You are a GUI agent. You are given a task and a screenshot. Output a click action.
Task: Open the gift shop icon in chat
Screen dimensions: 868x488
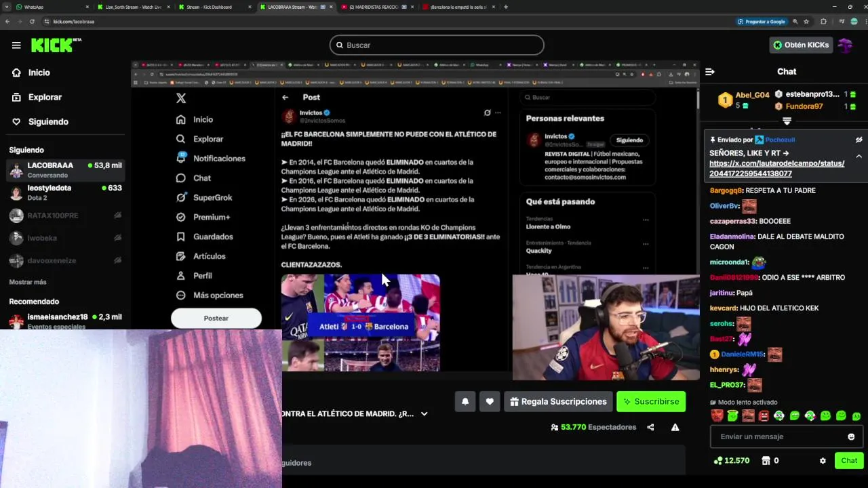(x=766, y=461)
